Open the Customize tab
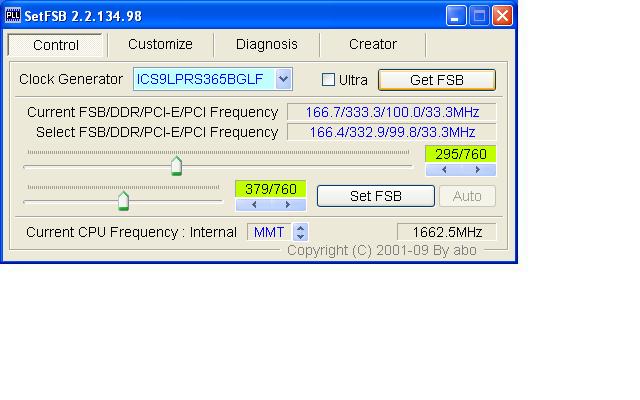This screenshot has height=400, width=640. coord(160,44)
